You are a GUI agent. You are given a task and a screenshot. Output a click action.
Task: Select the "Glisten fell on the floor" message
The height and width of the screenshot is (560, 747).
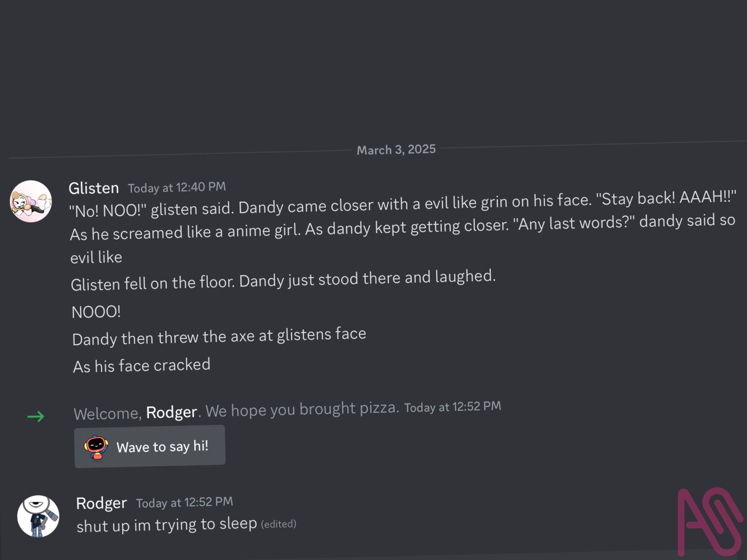pyautogui.click(x=283, y=280)
